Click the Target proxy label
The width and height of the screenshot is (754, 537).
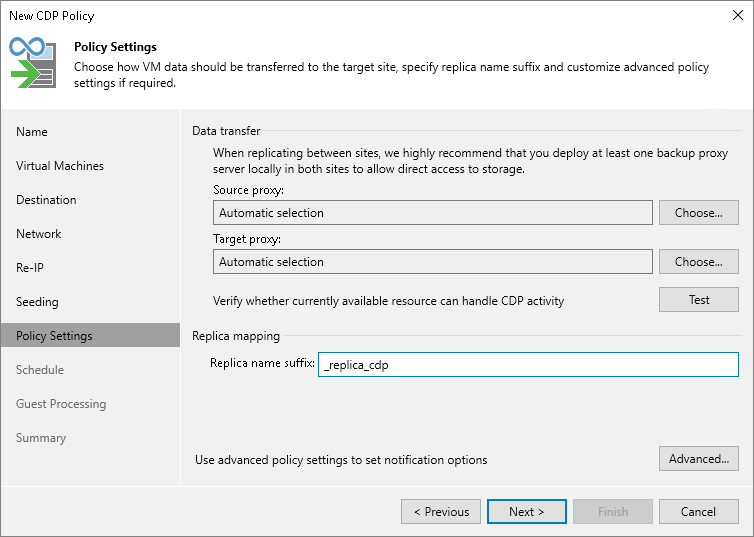coord(247,239)
